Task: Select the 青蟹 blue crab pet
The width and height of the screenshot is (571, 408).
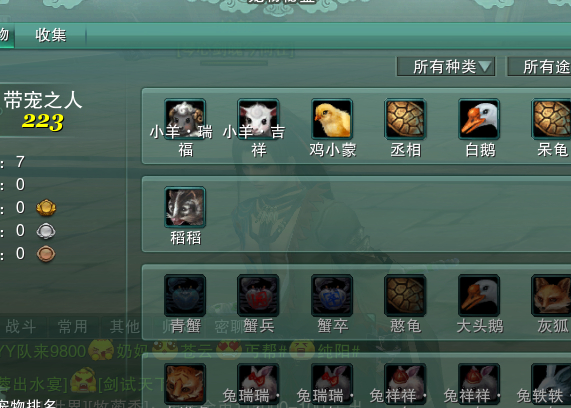Action: (185, 295)
